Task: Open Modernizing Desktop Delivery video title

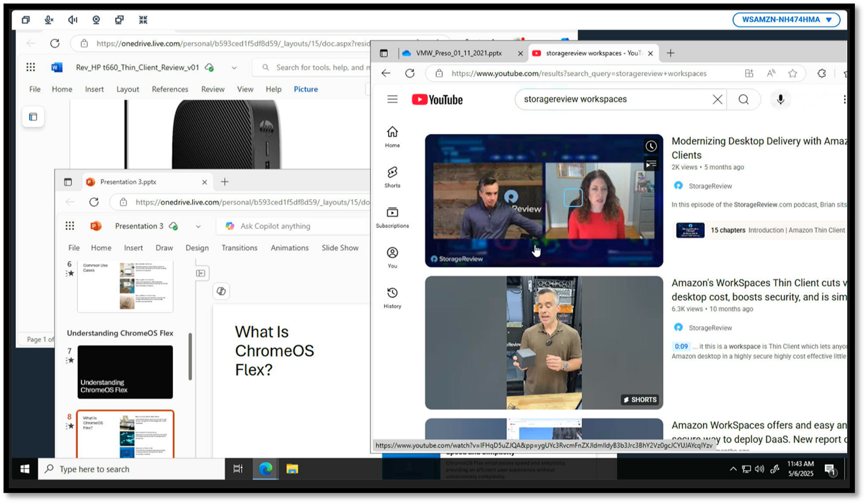Action: pyautogui.click(x=758, y=148)
